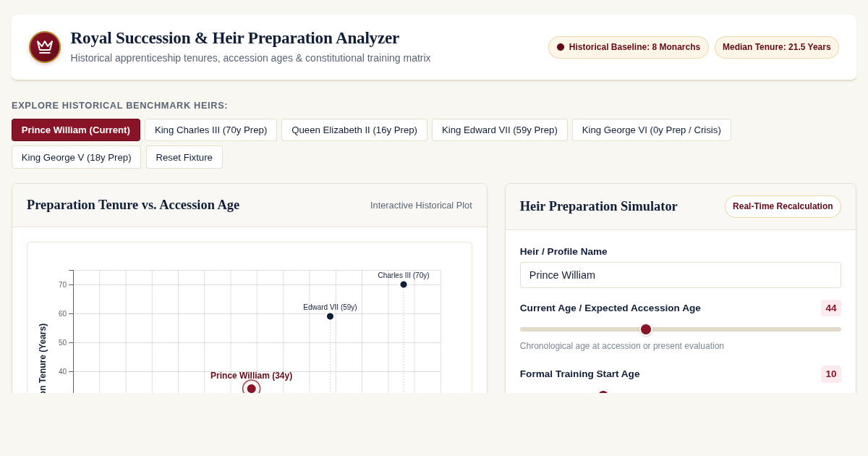Select King George VI (0y Prep / Crisis)
The image size is (868, 456).
point(652,130)
